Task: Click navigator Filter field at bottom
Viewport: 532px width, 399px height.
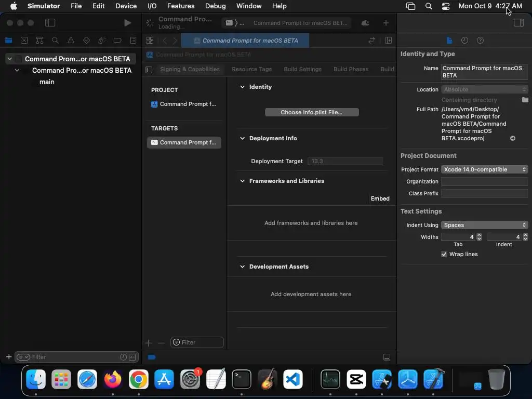Action: point(76,357)
